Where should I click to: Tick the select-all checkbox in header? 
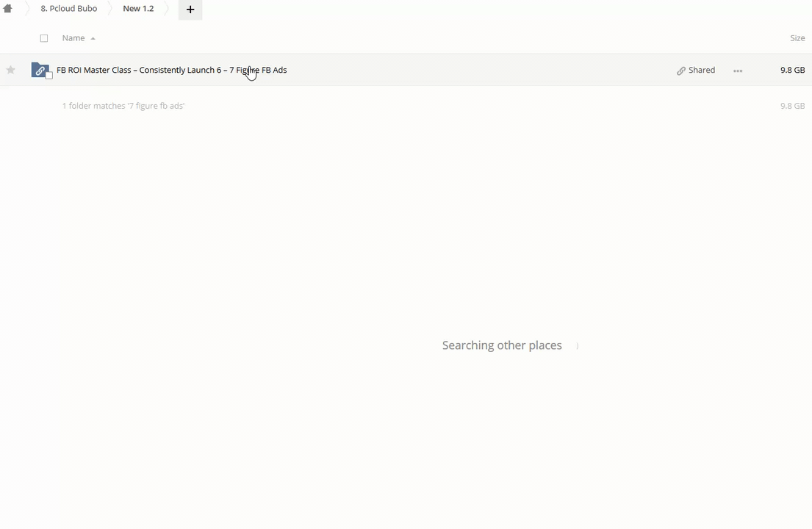coord(44,38)
